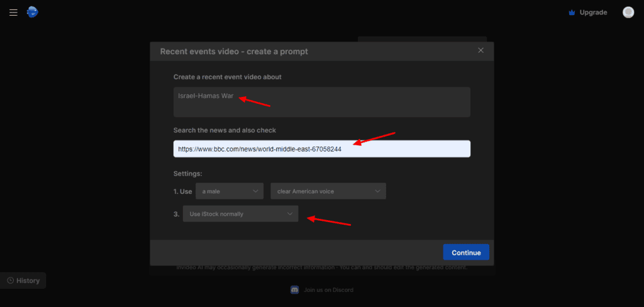Focus the Israel-Hamas War topic text area

(322, 102)
